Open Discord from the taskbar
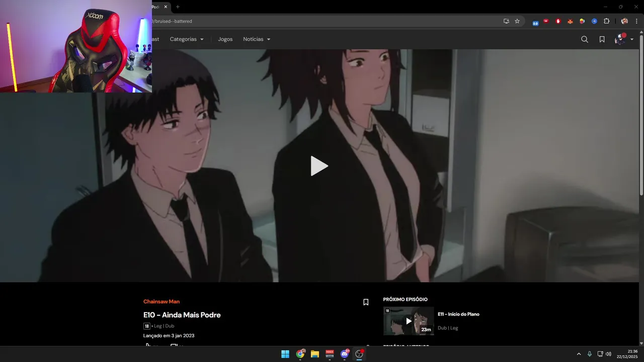The width and height of the screenshot is (644, 362). pyautogui.click(x=345, y=354)
